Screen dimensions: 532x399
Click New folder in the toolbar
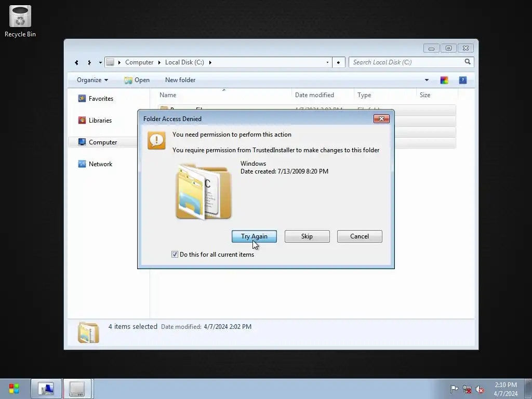(180, 80)
